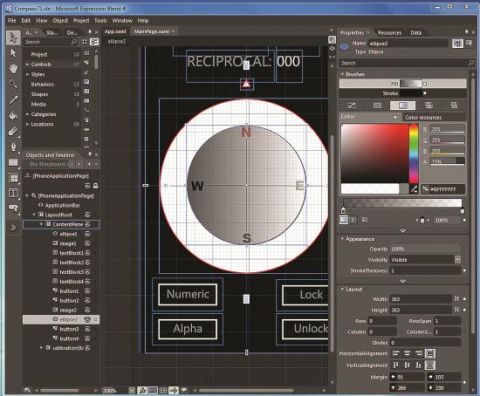This screenshot has width=480, height=396.
Task: Click the Fill brush swatch
Action: click(x=411, y=83)
